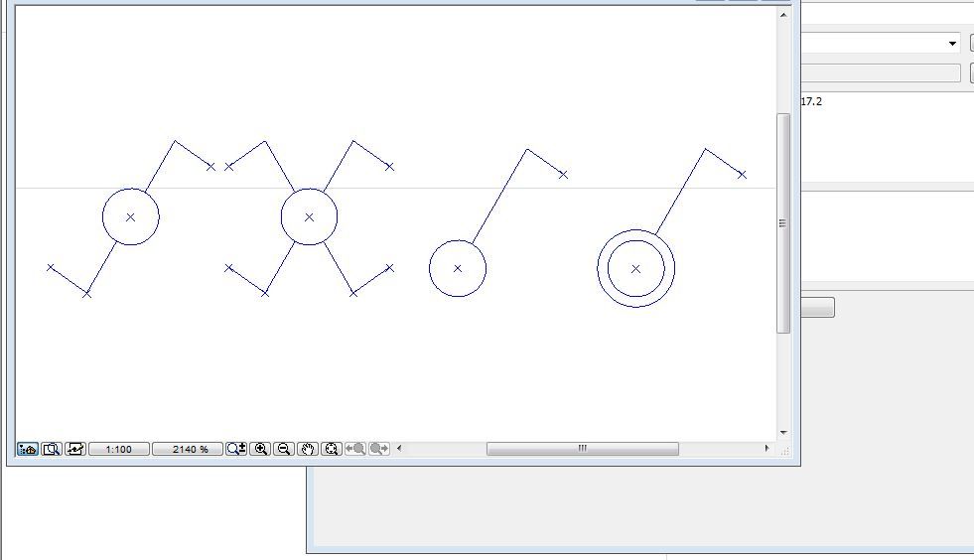Viewport: 974px width, 560px height.
Task: Click the horizontal scrollbar right arrow
Action: (x=766, y=448)
